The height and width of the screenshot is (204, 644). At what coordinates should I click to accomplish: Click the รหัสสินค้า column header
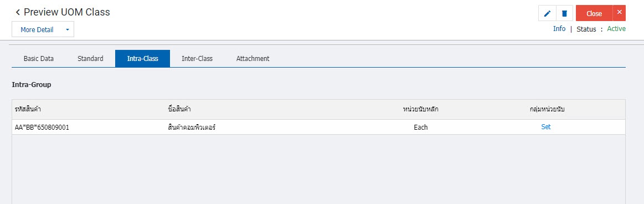click(28, 109)
